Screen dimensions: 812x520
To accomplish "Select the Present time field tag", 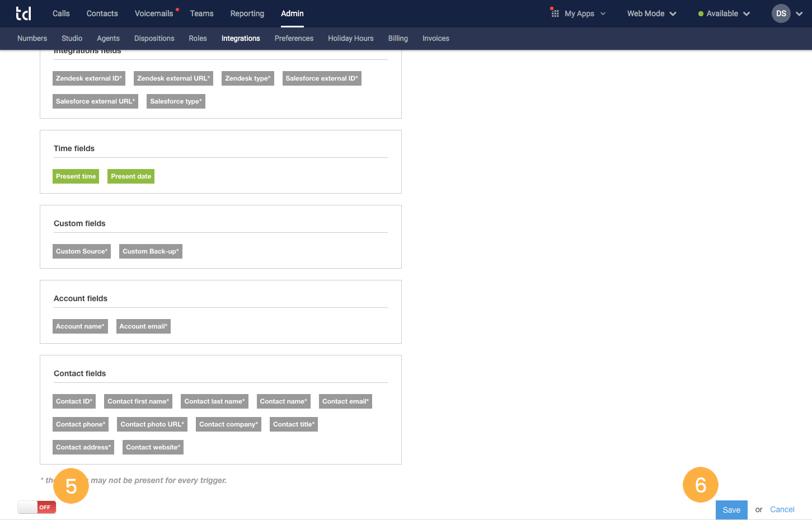I will pos(76,176).
